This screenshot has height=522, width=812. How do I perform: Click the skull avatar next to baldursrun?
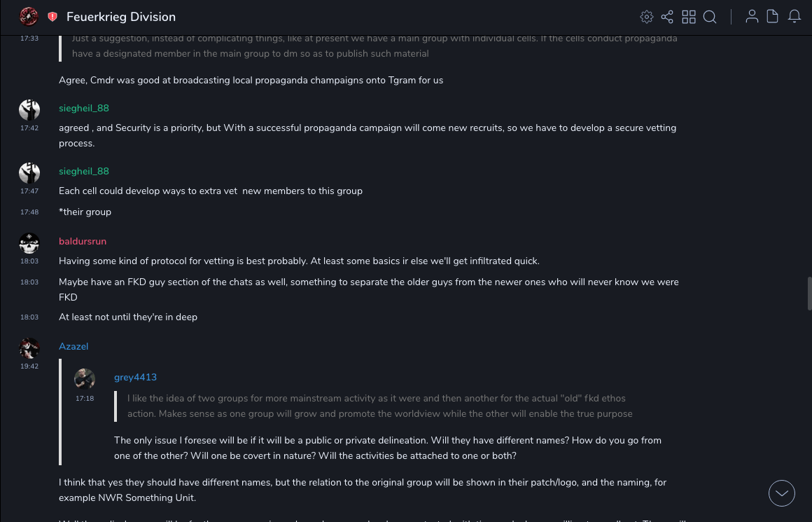click(x=29, y=243)
